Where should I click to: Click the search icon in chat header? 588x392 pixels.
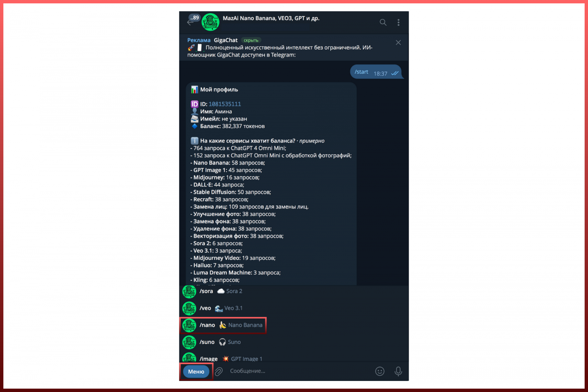pos(383,22)
